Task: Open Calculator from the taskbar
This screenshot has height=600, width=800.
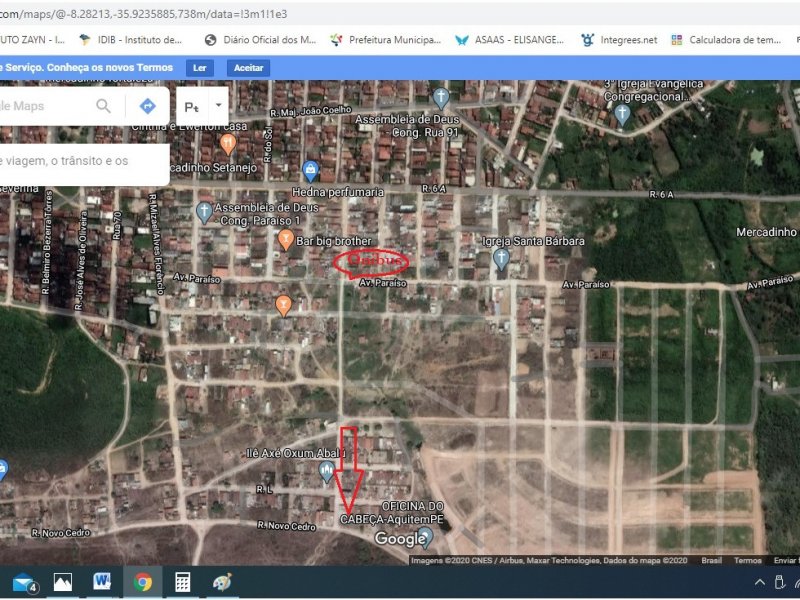Action: (183, 582)
